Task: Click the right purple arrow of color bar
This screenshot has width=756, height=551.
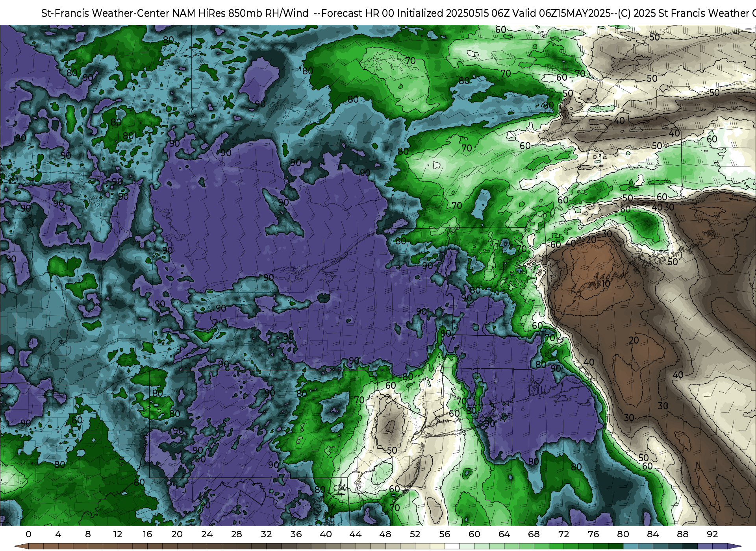Action: click(x=734, y=546)
